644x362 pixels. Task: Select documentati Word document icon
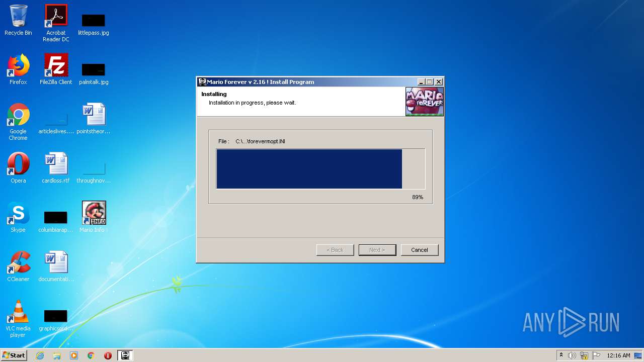click(56, 266)
